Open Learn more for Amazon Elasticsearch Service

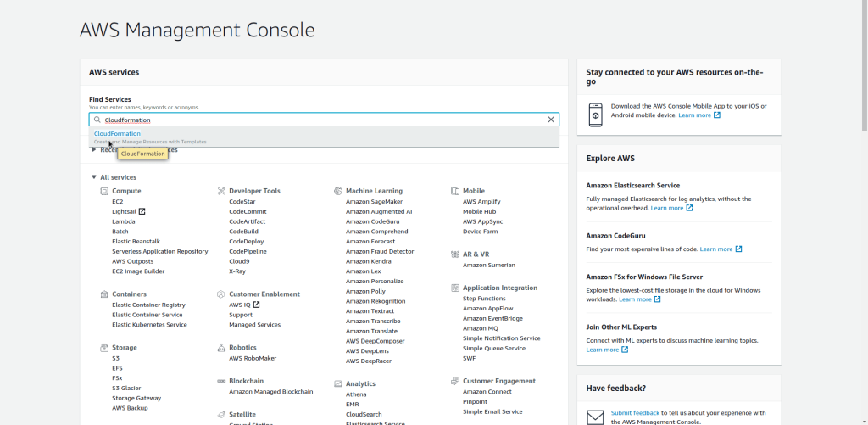tap(667, 208)
